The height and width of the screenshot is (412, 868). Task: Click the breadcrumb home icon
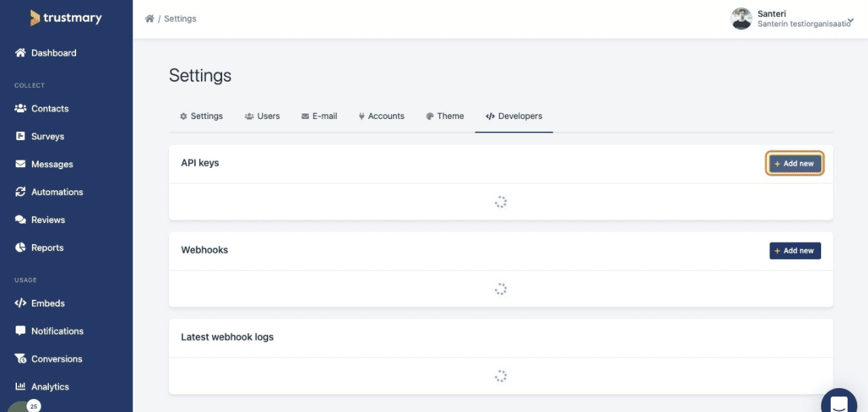point(149,18)
